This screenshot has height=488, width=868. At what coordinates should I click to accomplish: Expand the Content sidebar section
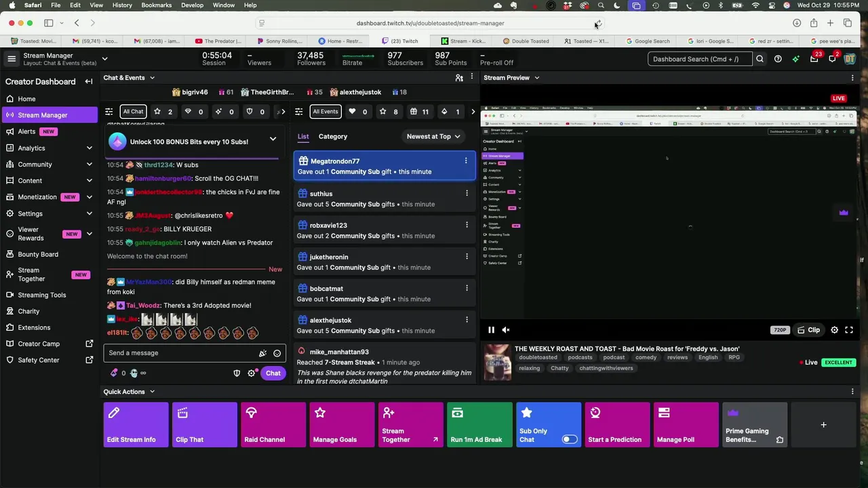click(89, 181)
